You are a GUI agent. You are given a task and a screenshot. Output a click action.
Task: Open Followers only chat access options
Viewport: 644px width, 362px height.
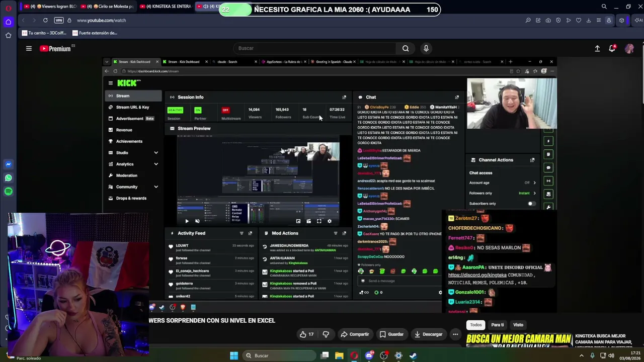(534, 193)
